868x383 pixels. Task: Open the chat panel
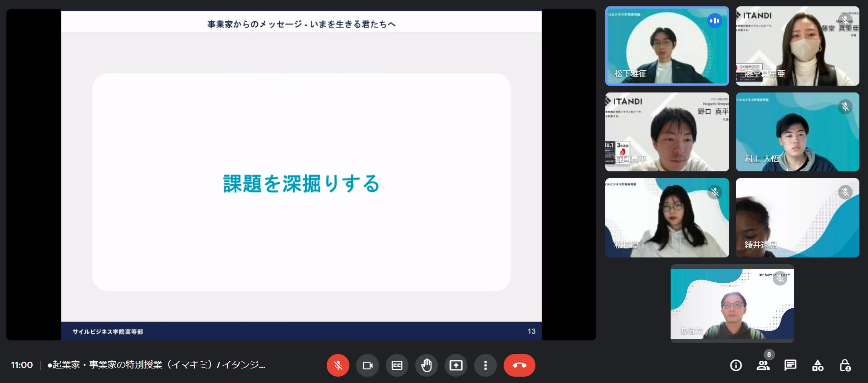tap(790, 365)
